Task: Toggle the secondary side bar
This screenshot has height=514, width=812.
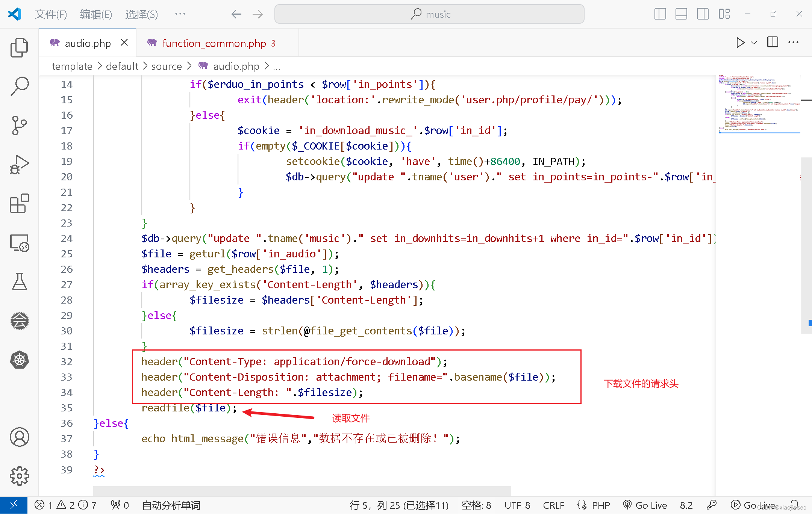Action: pyautogui.click(x=703, y=14)
